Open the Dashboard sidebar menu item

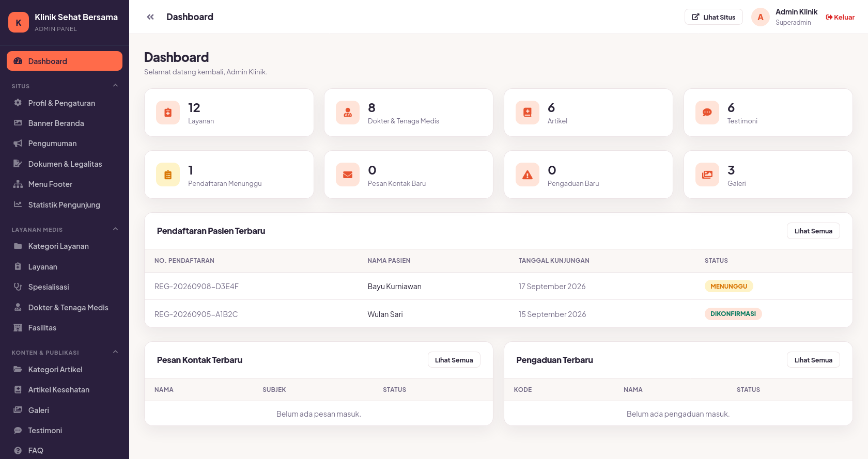(65, 61)
